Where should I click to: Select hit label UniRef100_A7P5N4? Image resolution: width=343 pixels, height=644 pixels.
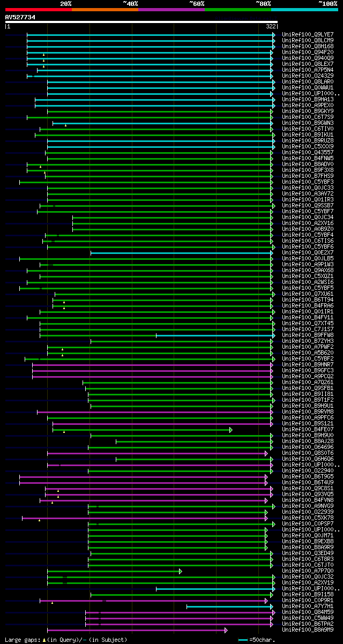[x=308, y=70]
